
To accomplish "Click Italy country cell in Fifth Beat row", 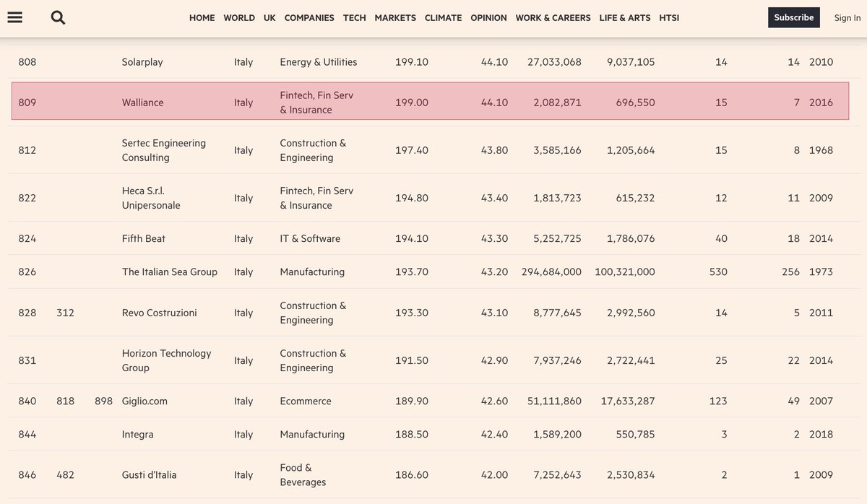I will [x=243, y=238].
